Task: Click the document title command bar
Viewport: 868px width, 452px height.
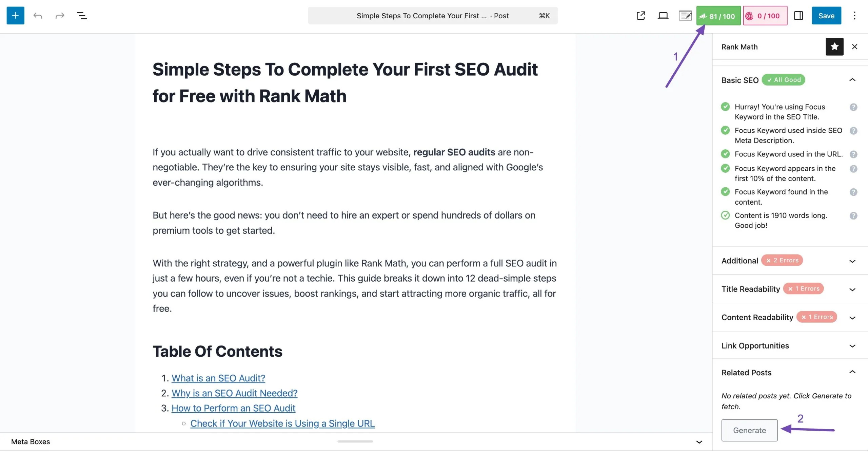Action: click(432, 16)
